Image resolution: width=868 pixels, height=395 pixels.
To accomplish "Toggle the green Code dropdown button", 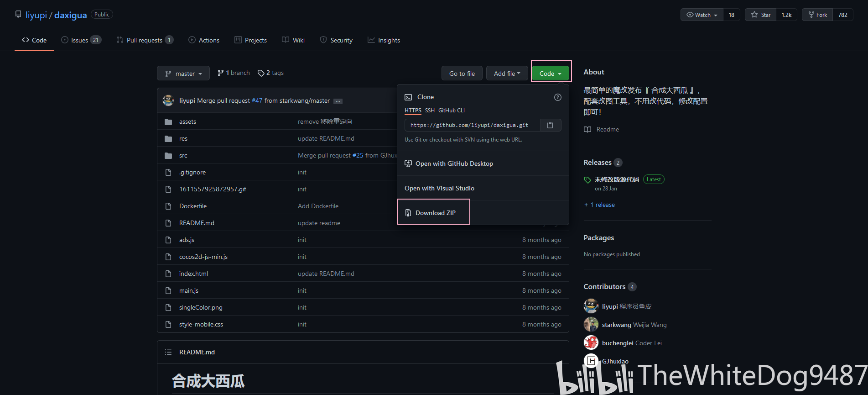I will pyautogui.click(x=551, y=73).
